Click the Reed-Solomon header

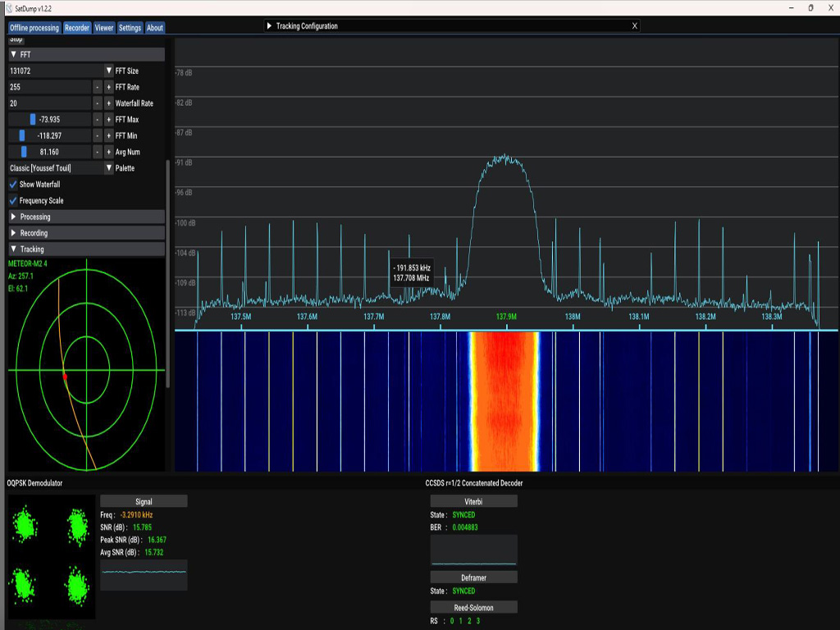(x=473, y=608)
